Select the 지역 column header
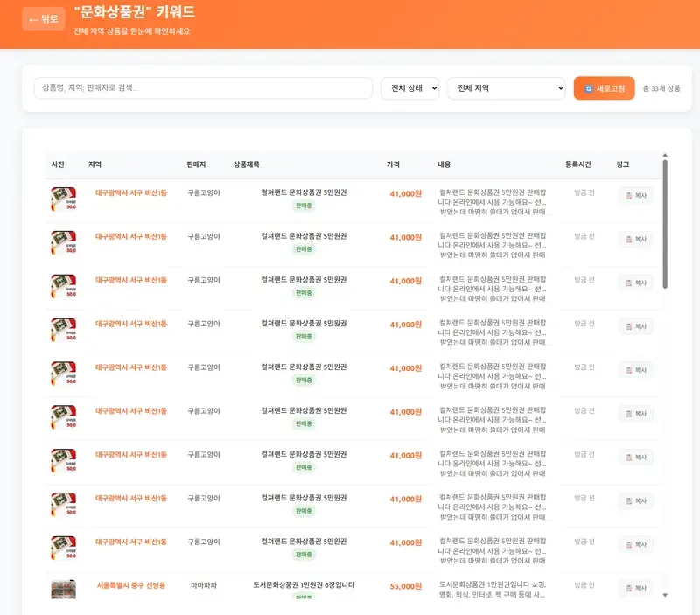Viewport: 700px width, 615px height. click(x=95, y=164)
